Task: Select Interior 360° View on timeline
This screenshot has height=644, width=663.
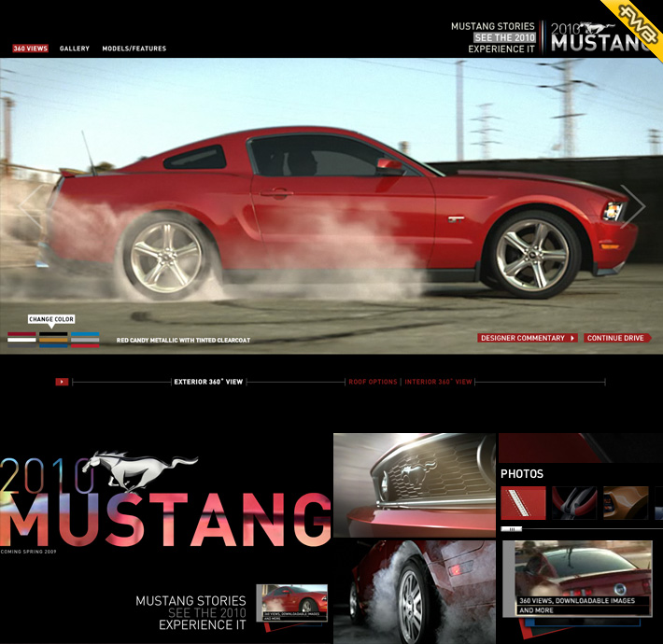Action: [438, 382]
